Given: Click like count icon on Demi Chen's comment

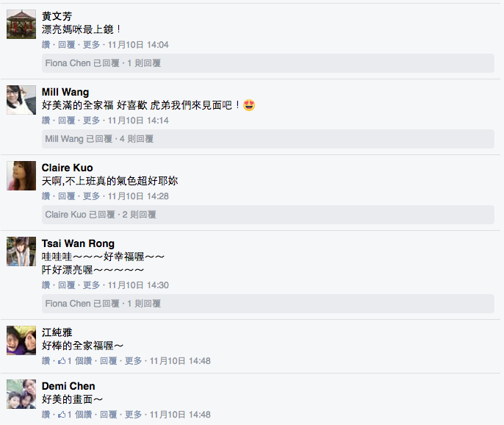Looking at the screenshot, I should tap(62, 415).
